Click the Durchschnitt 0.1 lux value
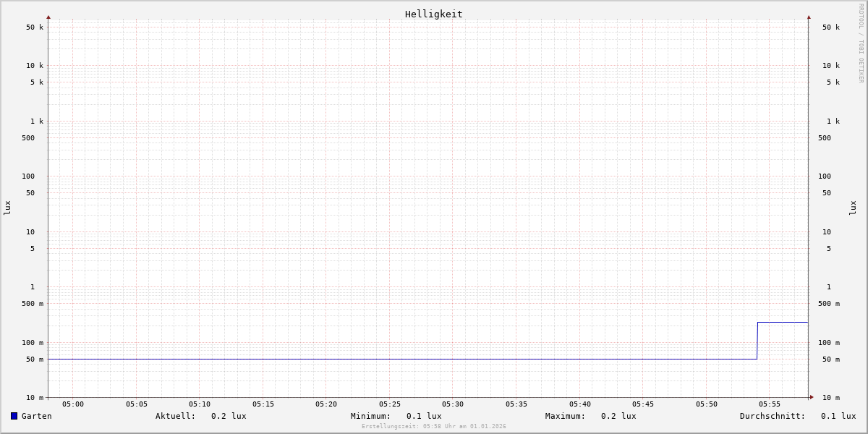868x434 pixels. click(838, 416)
